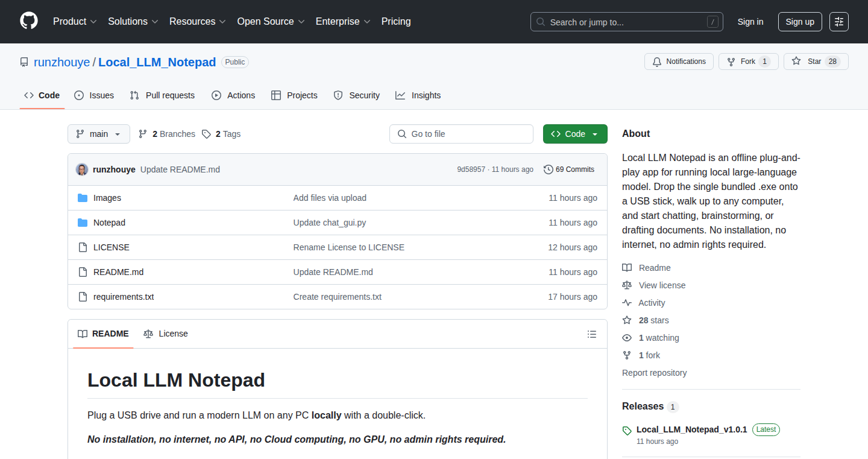Expand the Solutions menu

click(133, 21)
